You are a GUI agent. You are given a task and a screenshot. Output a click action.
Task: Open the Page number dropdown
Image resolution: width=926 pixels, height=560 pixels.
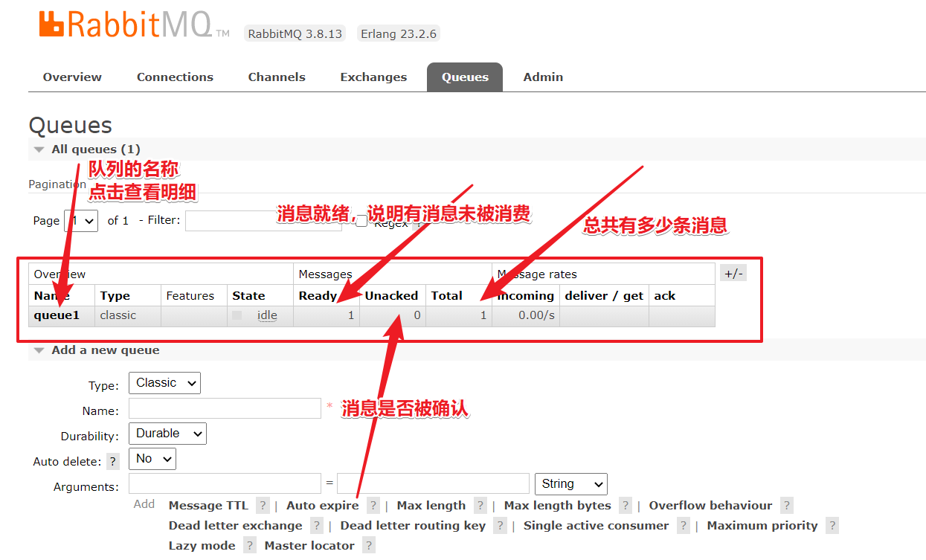[x=82, y=220]
